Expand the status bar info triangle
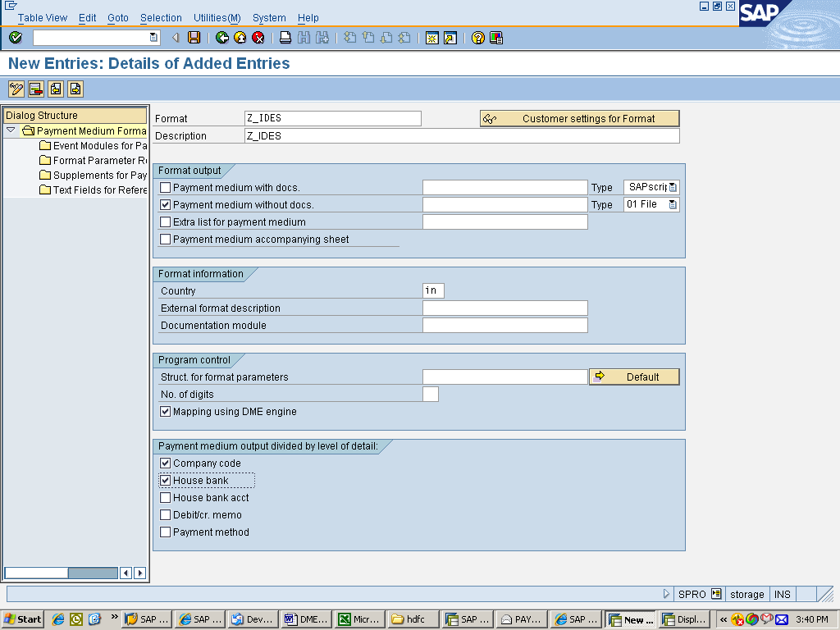Image resolution: width=840 pixels, height=630 pixels. tap(666, 594)
